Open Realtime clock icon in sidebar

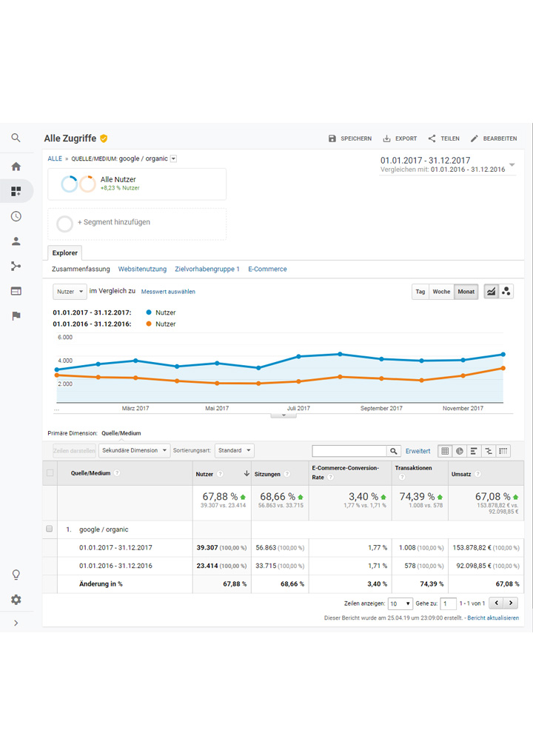(16, 216)
